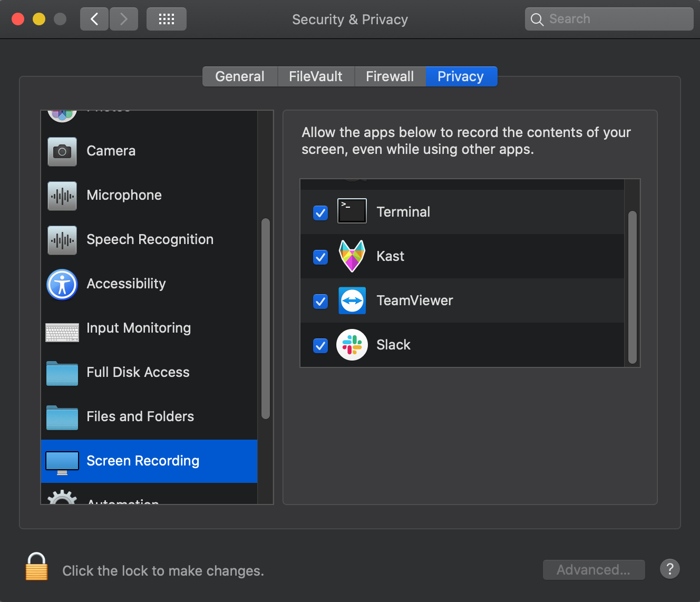700x602 pixels.
Task: Click the Microphone waveform icon
Action: (x=62, y=196)
